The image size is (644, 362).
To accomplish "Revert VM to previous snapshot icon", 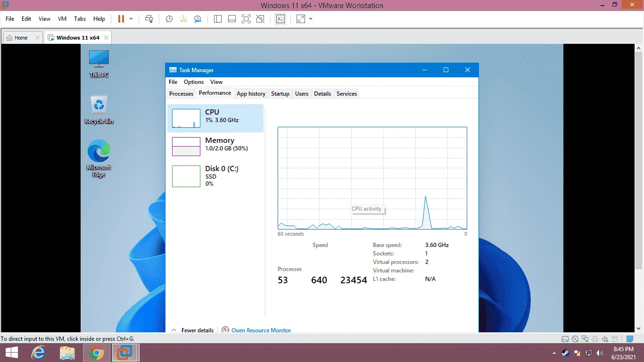I will [x=183, y=19].
